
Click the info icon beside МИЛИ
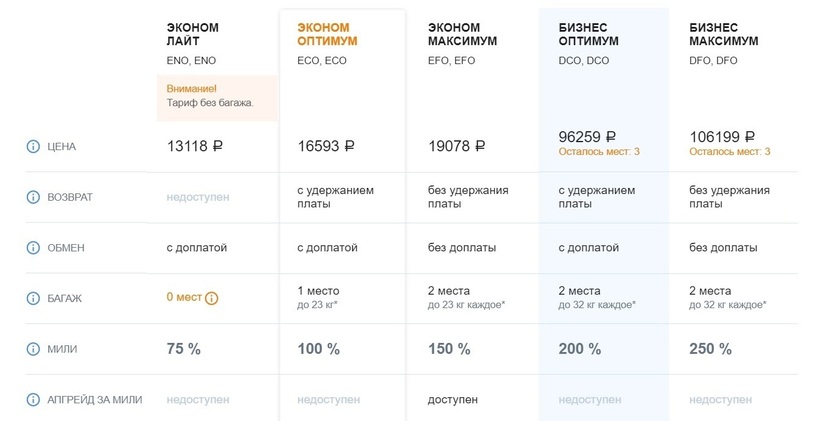[x=33, y=349]
